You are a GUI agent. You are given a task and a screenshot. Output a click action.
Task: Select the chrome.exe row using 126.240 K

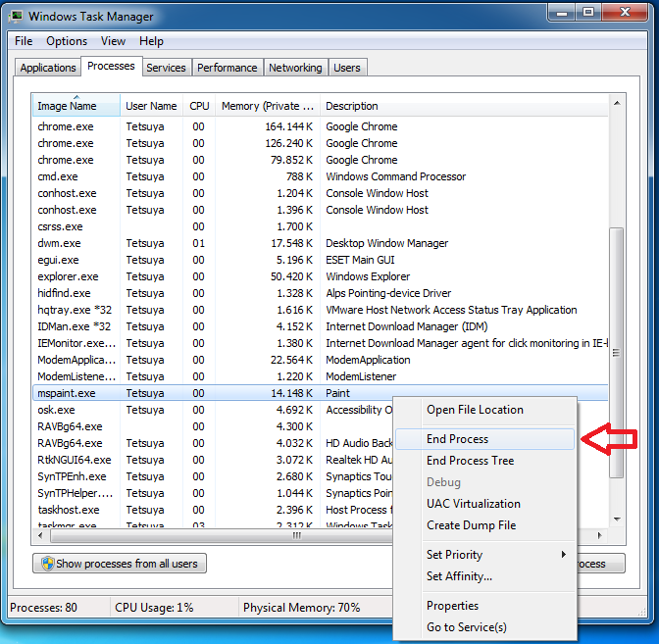321,143
